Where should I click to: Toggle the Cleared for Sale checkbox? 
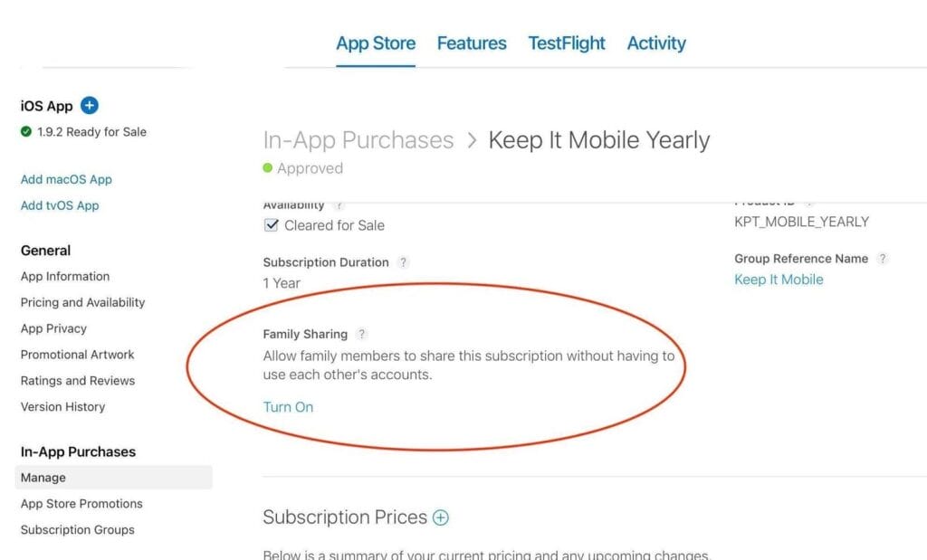point(272,225)
